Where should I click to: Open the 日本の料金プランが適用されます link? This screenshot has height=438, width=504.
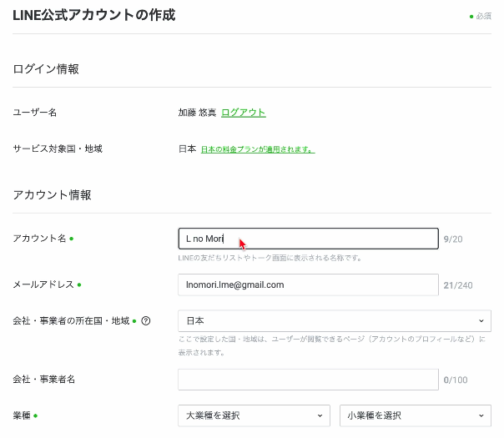click(x=258, y=149)
